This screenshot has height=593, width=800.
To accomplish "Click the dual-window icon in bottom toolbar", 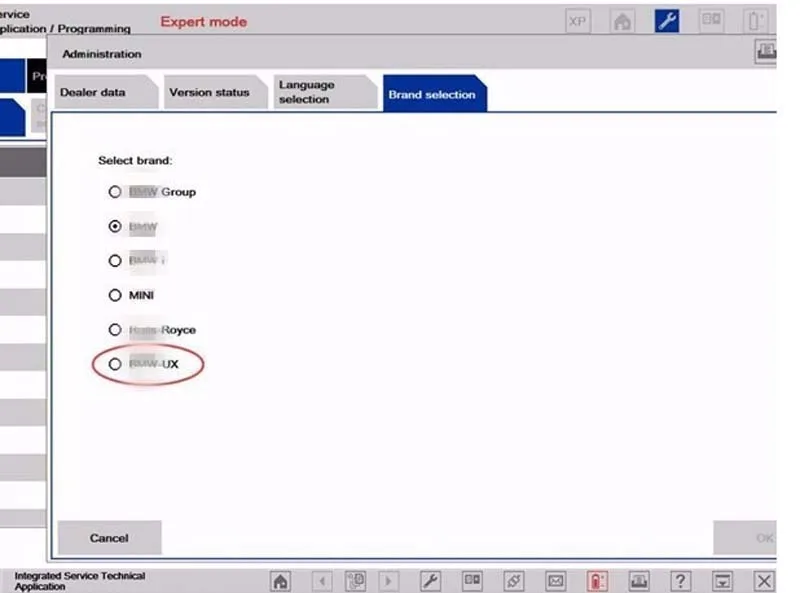I will pos(472,581).
